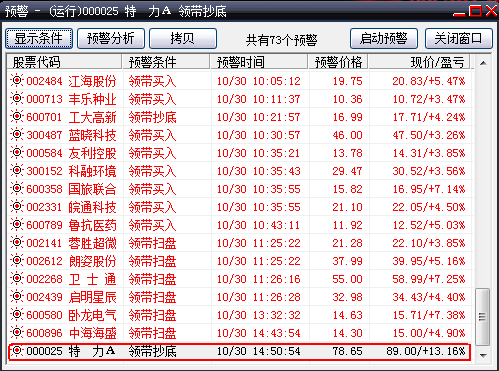Sort by 股票代码 column header

(64, 62)
